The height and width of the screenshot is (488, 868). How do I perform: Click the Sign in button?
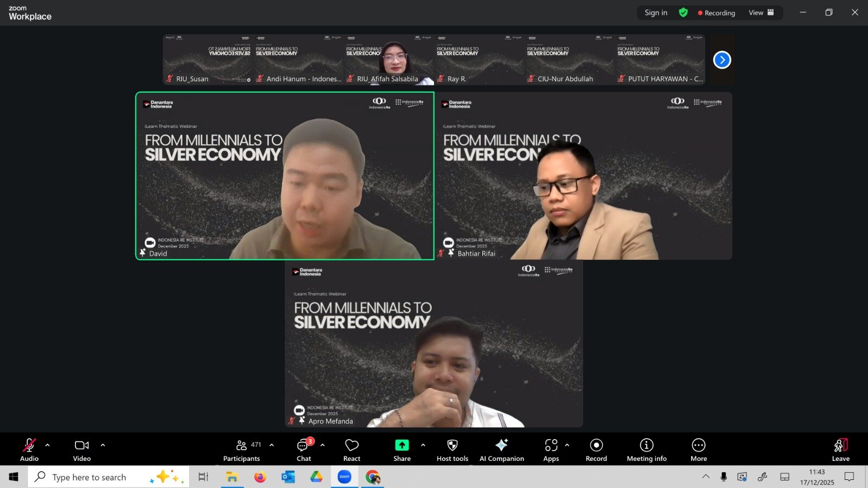(656, 12)
